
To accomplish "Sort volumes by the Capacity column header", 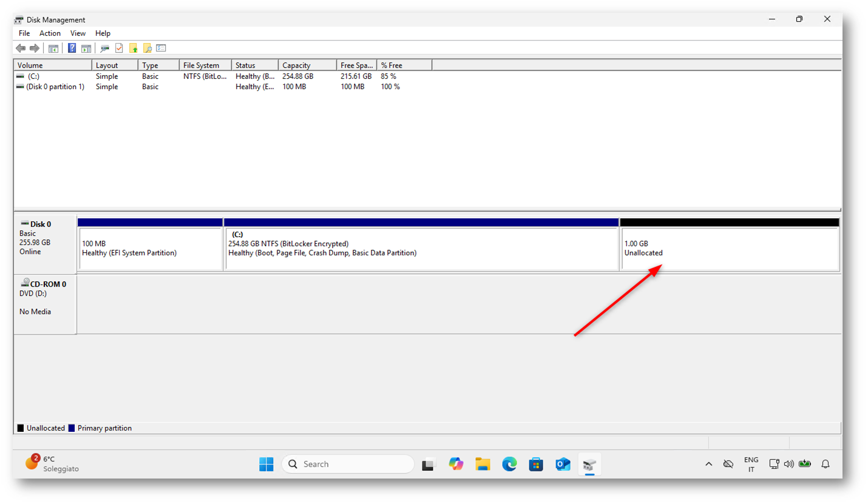I will click(x=307, y=66).
